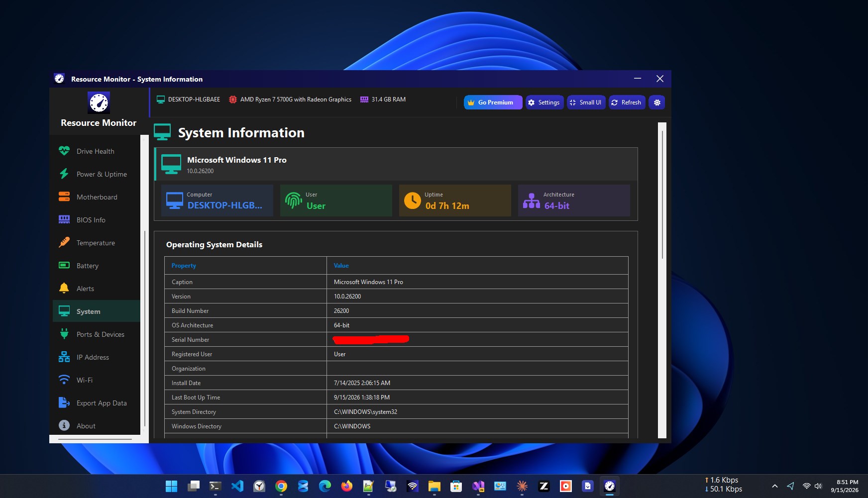868x498 pixels.
Task: Launch Google Chrome from taskbar
Action: tap(281, 486)
